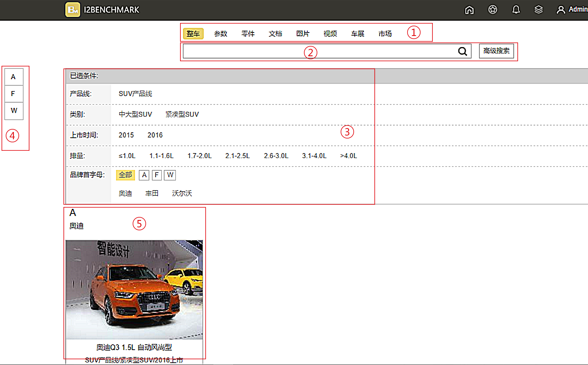This screenshot has width=588, height=365.
Task: Open 奥迪Q3 1.5L 自动风尚型 title
Action: pos(134,347)
